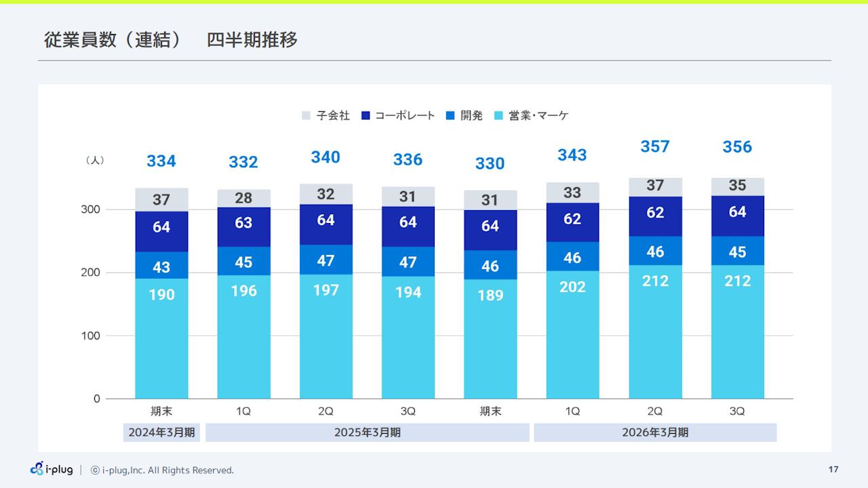868x488 pixels.
Task: Click the 28 子会社 gray bar segment
Action: click(x=243, y=198)
